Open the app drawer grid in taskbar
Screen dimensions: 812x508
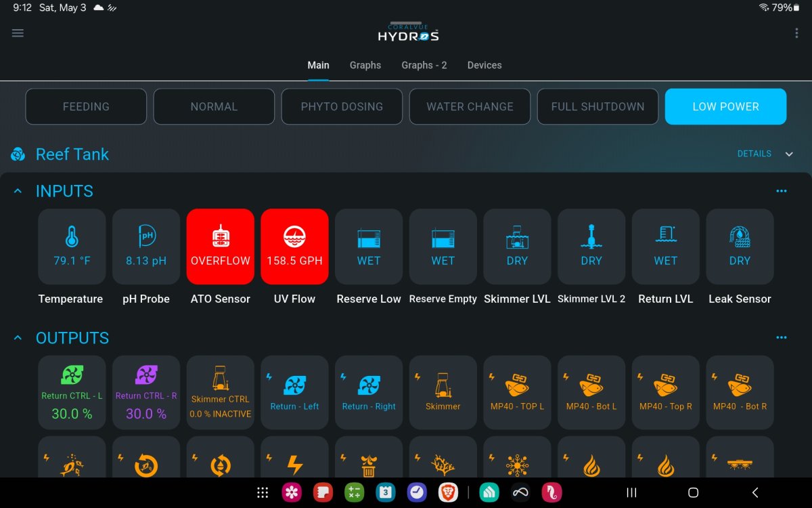click(263, 493)
